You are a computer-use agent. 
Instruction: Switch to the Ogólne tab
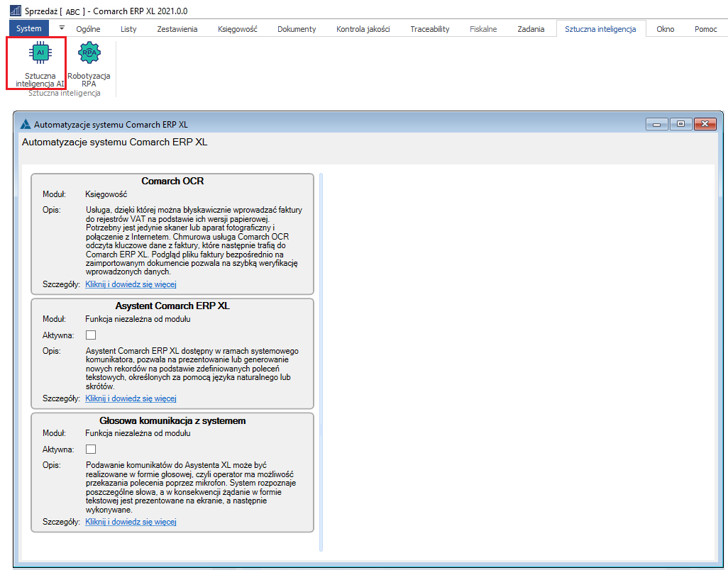click(x=88, y=29)
